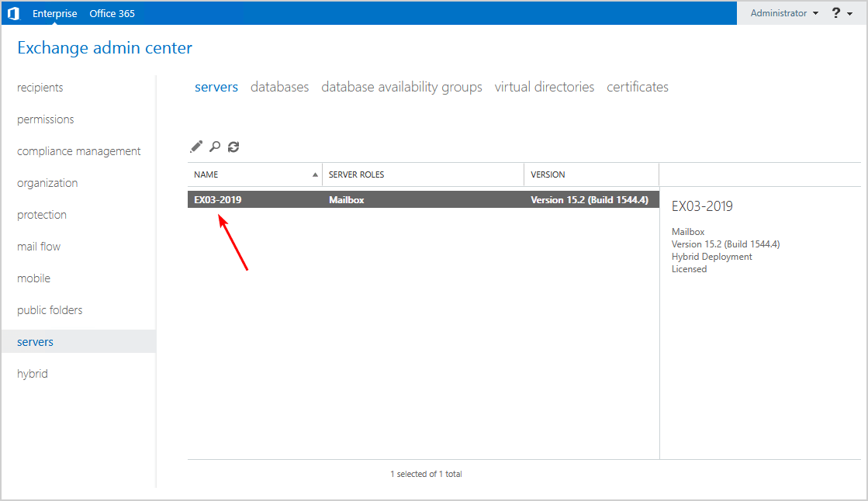Go to recipients in sidebar
Screen dimensions: 868x501
point(40,88)
